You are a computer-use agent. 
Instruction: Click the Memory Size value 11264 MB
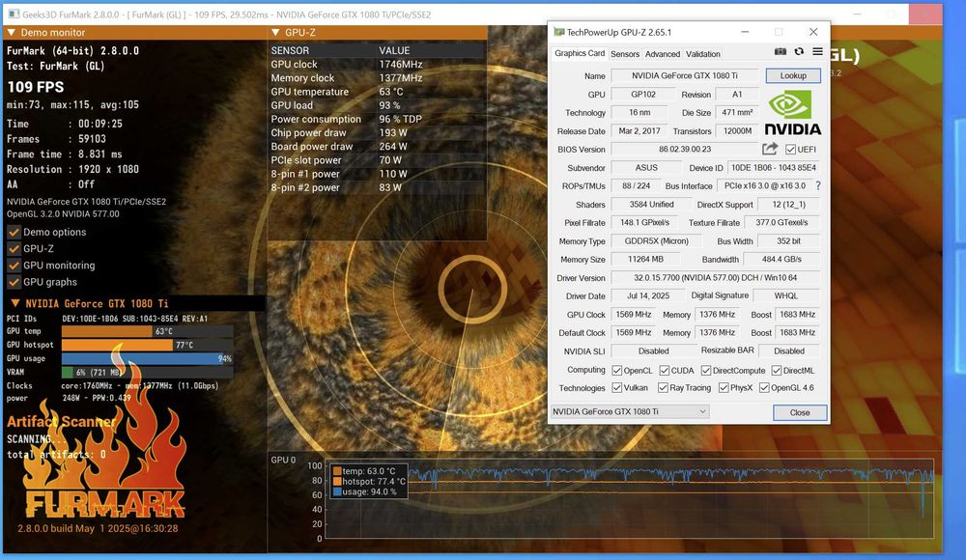click(645, 260)
